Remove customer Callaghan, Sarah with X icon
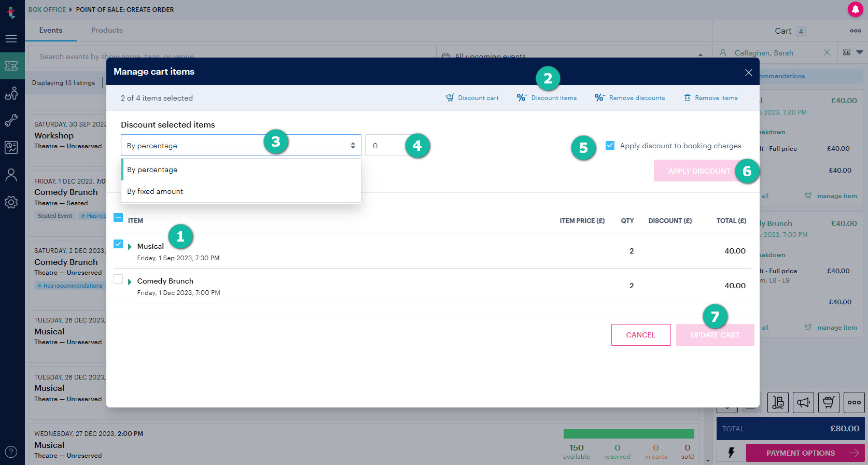This screenshot has height=465, width=868. 827,52
